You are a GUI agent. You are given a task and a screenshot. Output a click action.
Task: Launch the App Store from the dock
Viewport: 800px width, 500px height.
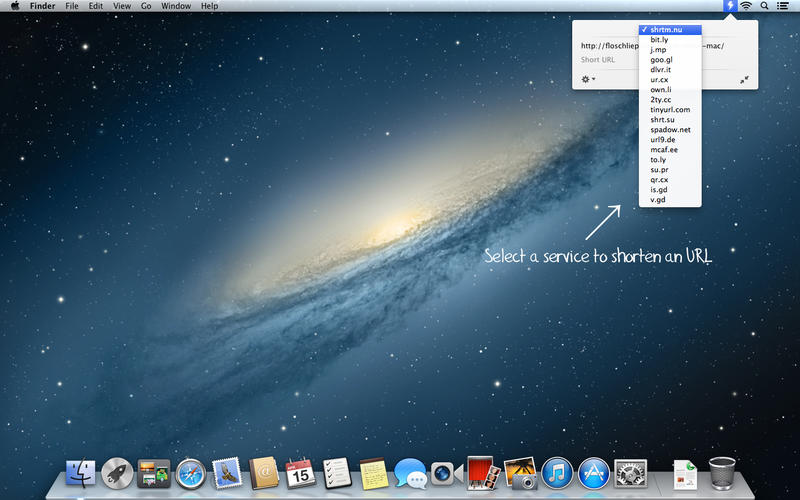pyautogui.click(x=594, y=473)
